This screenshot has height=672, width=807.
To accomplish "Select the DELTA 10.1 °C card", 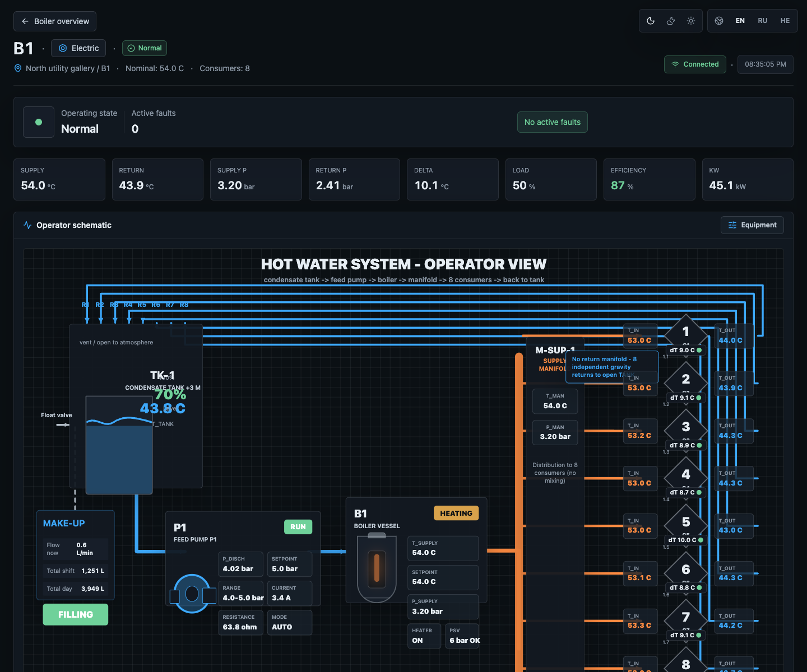I will pyautogui.click(x=453, y=179).
